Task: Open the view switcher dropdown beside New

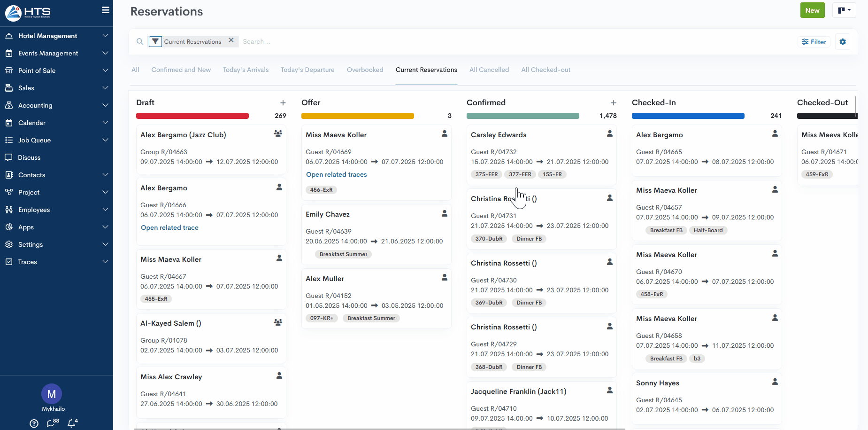Action: [x=844, y=10]
